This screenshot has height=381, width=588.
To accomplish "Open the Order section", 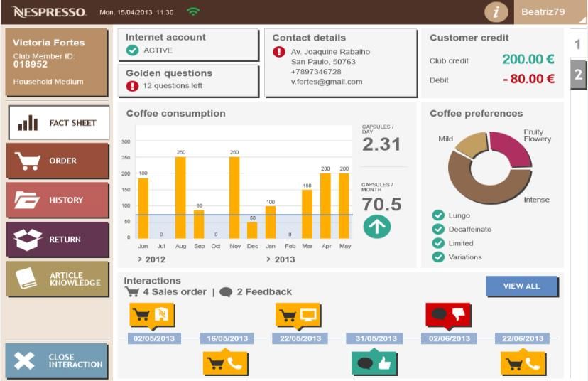I will 58,161.
